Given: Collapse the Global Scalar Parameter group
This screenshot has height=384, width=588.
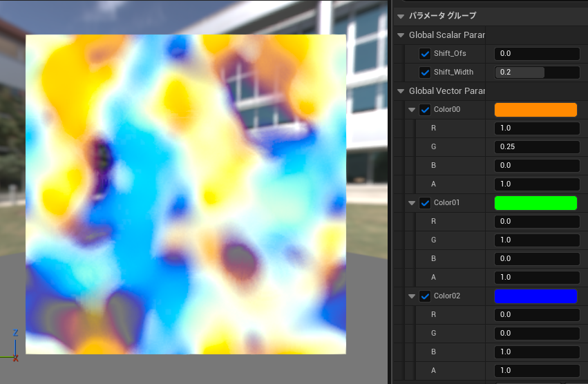Looking at the screenshot, I should (x=401, y=35).
